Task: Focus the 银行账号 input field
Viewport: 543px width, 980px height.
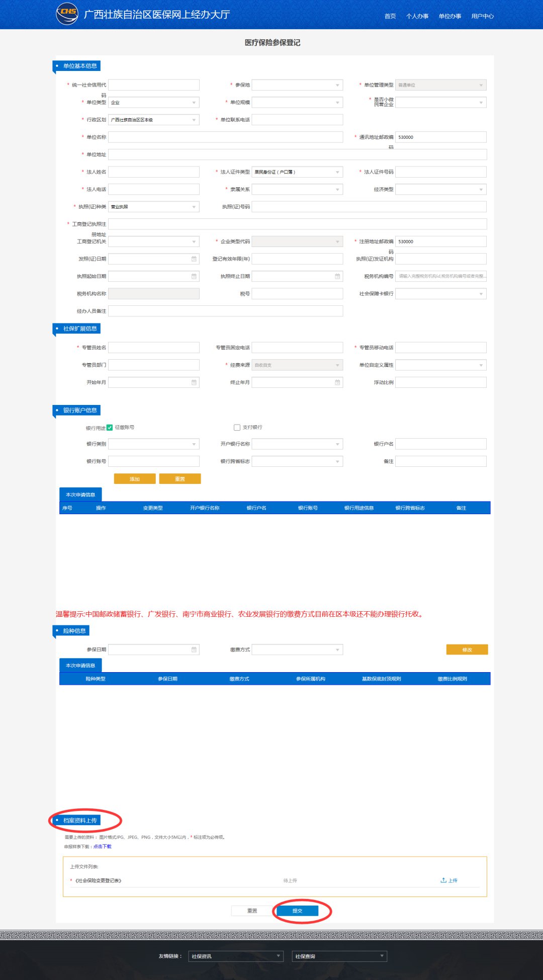Action: [x=154, y=461]
